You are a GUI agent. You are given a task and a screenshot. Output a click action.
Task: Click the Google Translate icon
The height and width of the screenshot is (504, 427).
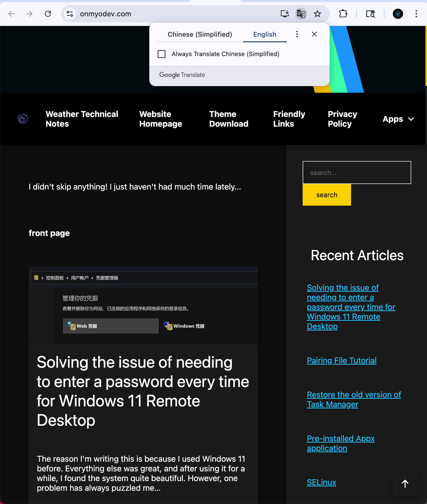point(301,14)
